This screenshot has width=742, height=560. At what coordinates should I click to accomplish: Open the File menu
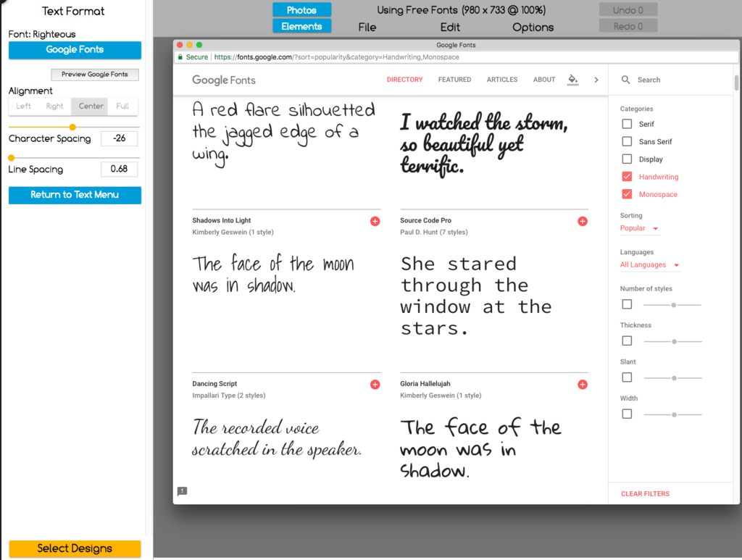point(367,28)
